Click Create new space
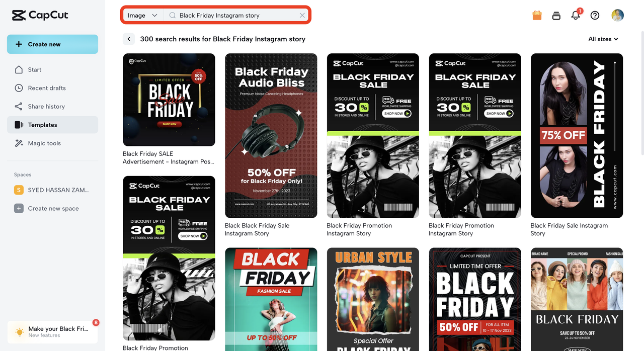The height and width of the screenshot is (351, 644). pyautogui.click(x=53, y=208)
